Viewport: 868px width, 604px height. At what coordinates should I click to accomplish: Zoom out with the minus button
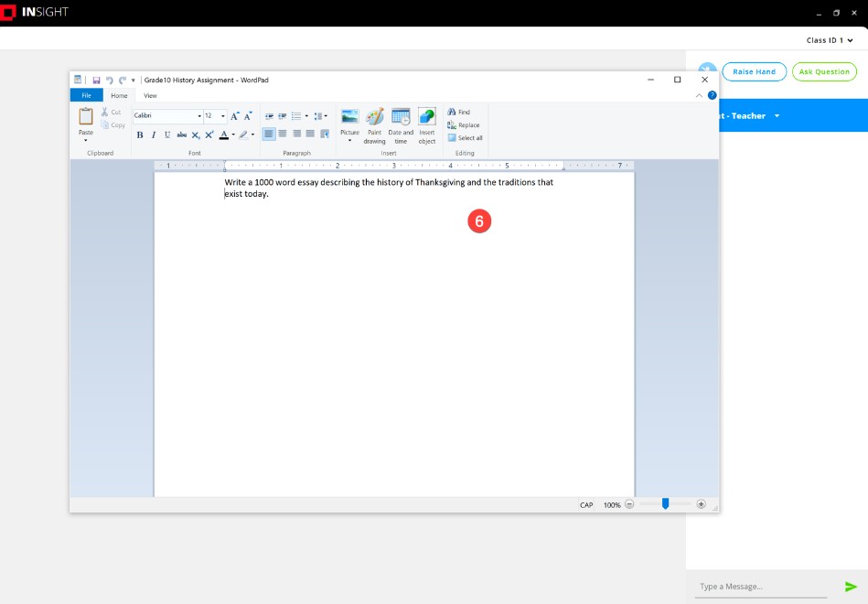pyautogui.click(x=629, y=504)
